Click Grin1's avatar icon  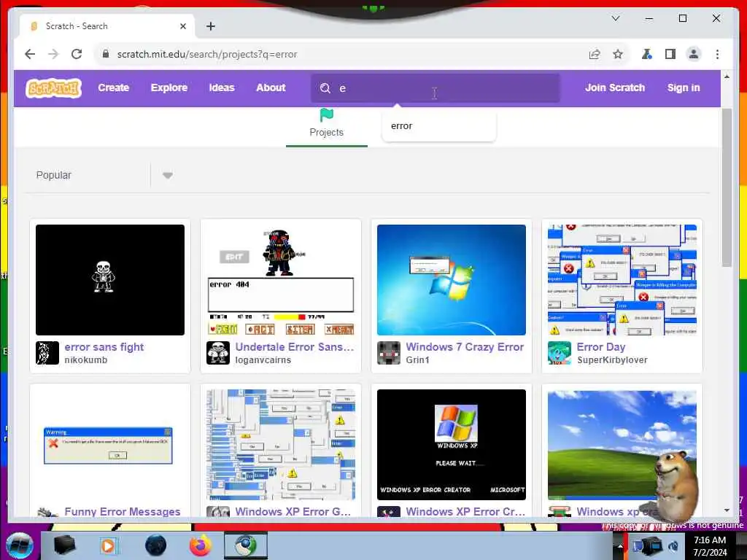click(x=389, y=353)
